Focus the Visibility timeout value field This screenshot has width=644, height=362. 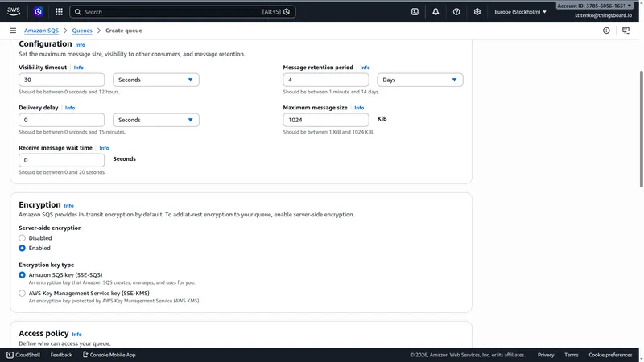(62, 80)
